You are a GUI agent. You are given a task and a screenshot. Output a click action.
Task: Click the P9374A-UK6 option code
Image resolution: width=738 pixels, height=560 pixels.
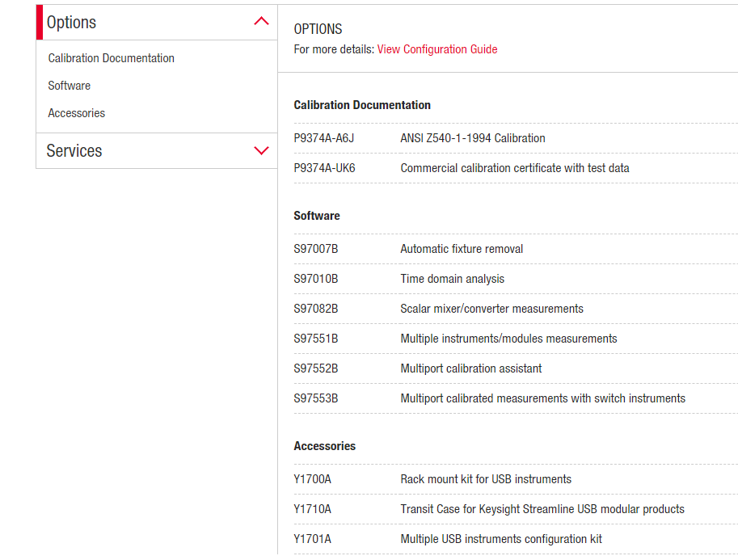[x=324, y=168]
